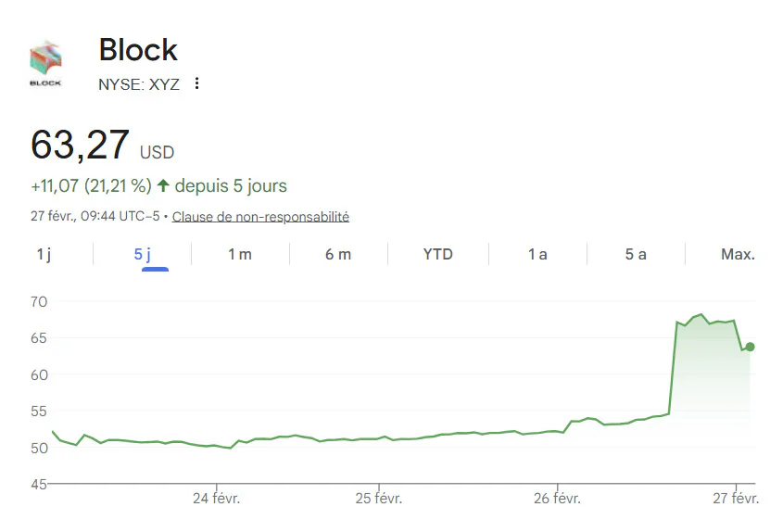
Task: Click the Block company name heading
Action: pyautogui.click(x=138, y=49)
